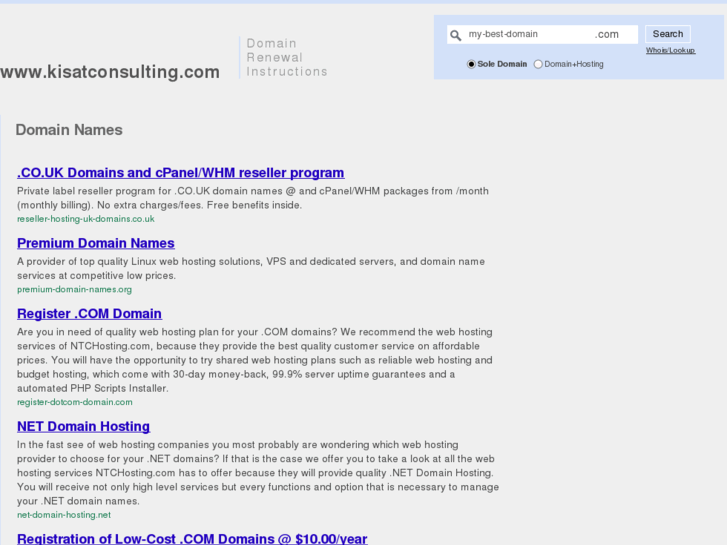The image size is (727, 545).
Task: Click the Domain Names heading
Action: pyautogui.click(x=69, y=130)
